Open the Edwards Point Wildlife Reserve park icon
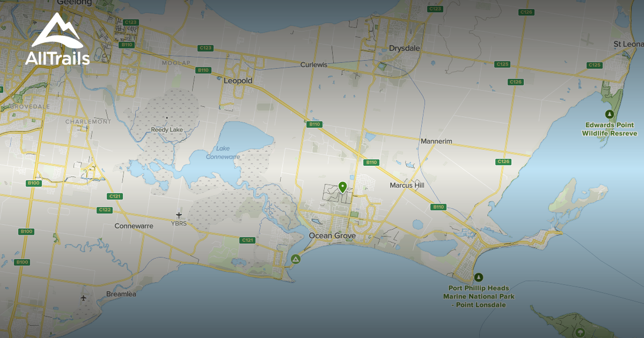This screenshot has height=338, width=644. click(x=609, y=114)
